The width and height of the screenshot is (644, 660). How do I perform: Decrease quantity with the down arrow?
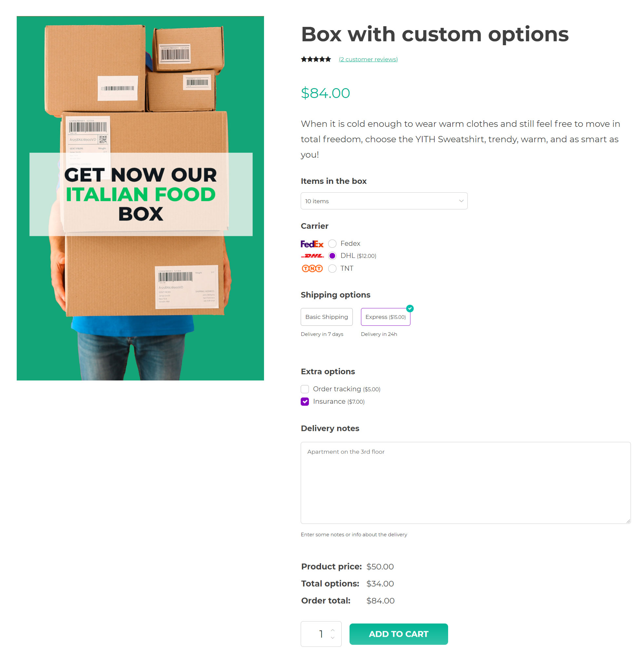pos(333,638)
